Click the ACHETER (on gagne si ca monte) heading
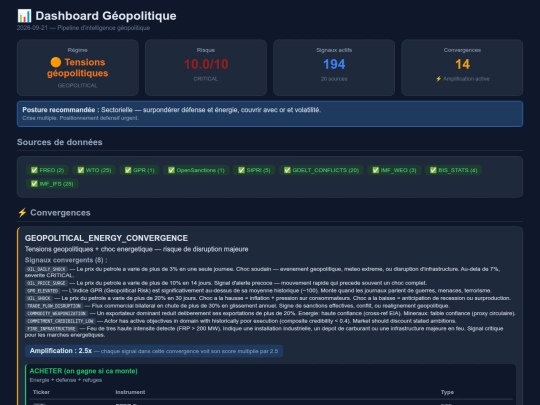The image size is (540, 405). [x=83, y=371]
